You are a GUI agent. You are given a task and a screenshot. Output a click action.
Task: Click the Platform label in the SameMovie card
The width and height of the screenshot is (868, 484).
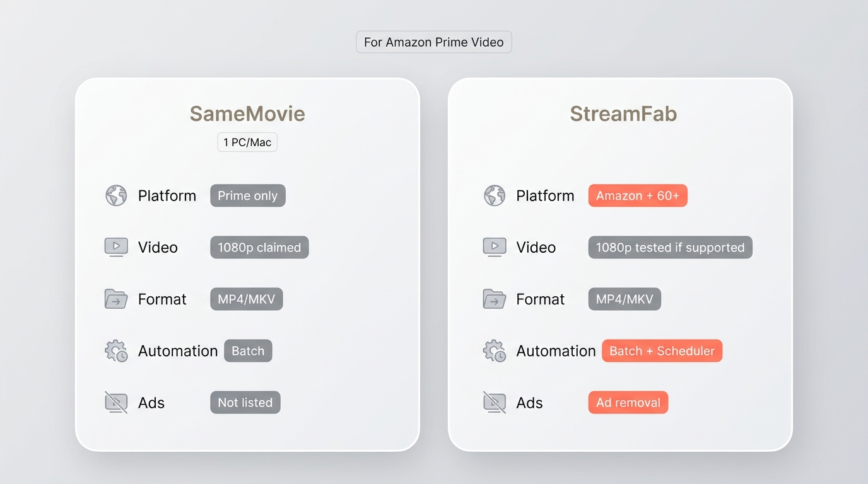click(167, 195)
